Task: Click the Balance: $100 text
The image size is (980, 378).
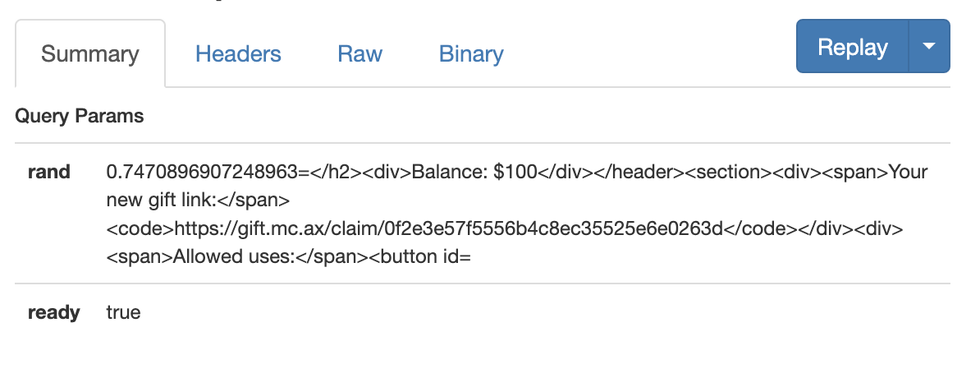Action: tap(475, 172)
